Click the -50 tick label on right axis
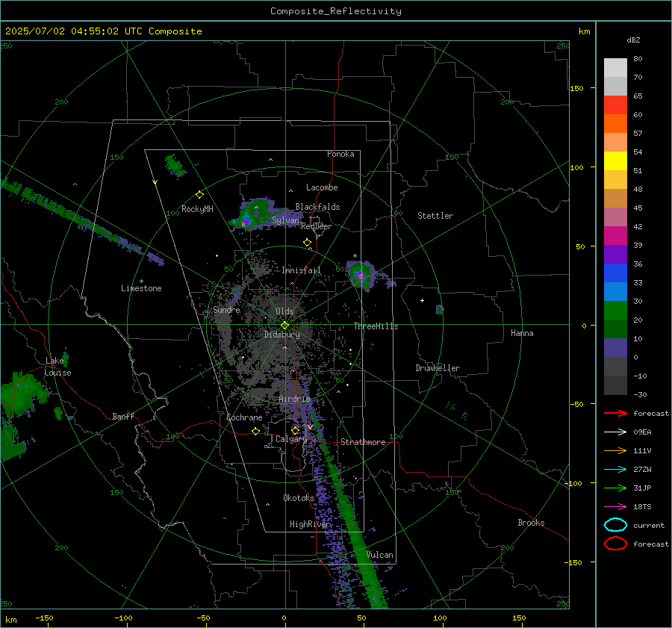The height and width of the screenshot is (628, 672). point(576,404)
